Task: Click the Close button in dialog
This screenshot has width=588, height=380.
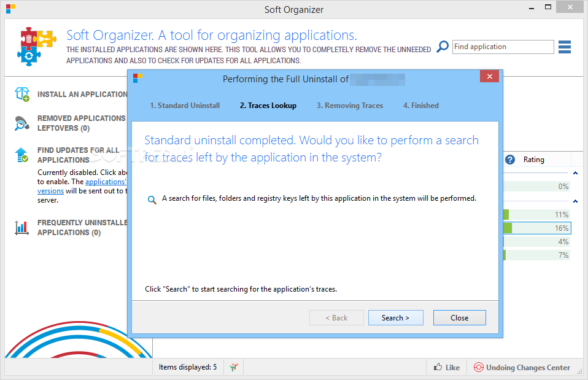Action: [x=459, y=318]
